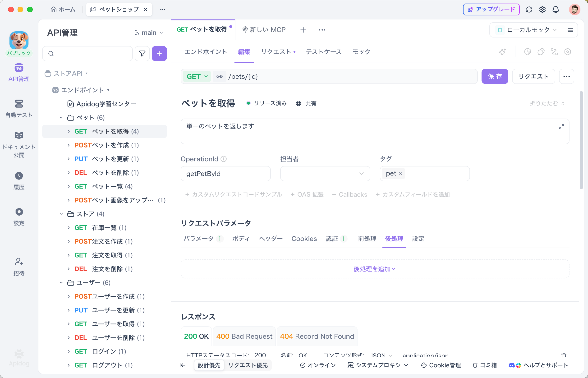Open ゴミ箱 trash in the status bar

point(484,365)
